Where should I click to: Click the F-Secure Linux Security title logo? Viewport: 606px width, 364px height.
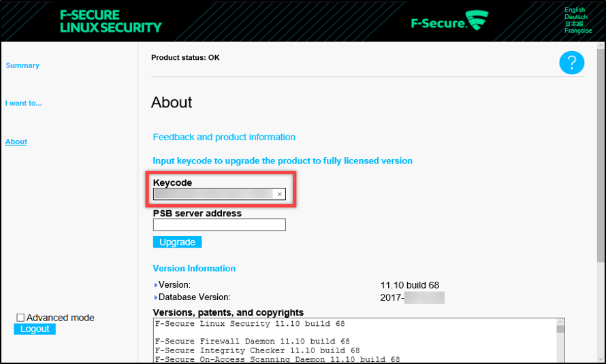pyautogui.click(x=111, y=21)
